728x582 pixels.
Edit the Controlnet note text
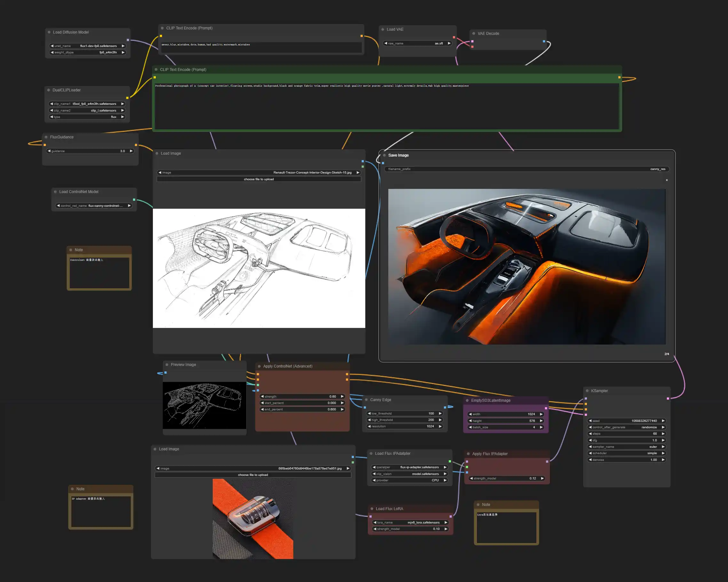pos(99,272)
